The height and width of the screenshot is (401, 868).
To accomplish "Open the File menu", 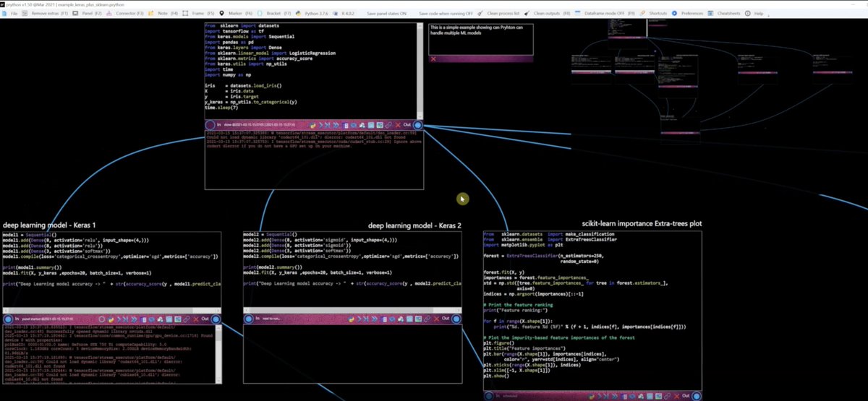I will [x=12, y=13].
